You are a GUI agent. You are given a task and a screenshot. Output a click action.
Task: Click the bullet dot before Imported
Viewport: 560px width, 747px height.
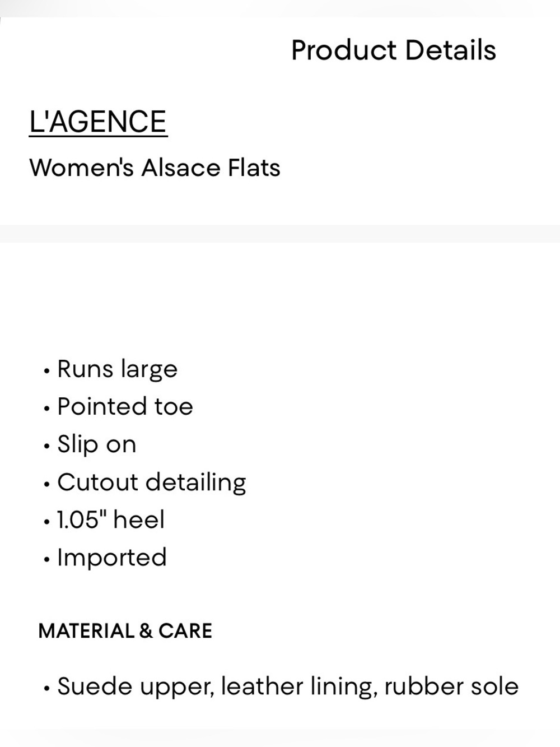point(46,559)
